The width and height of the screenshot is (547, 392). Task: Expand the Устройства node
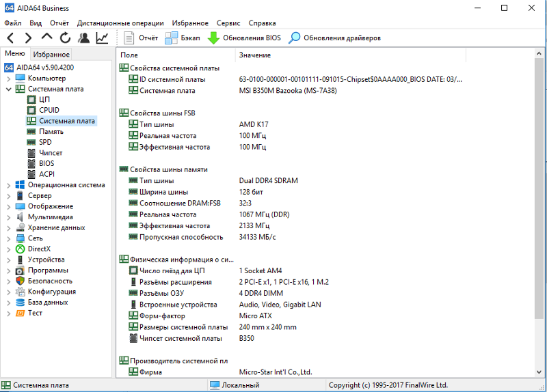[x=9, y=260]
